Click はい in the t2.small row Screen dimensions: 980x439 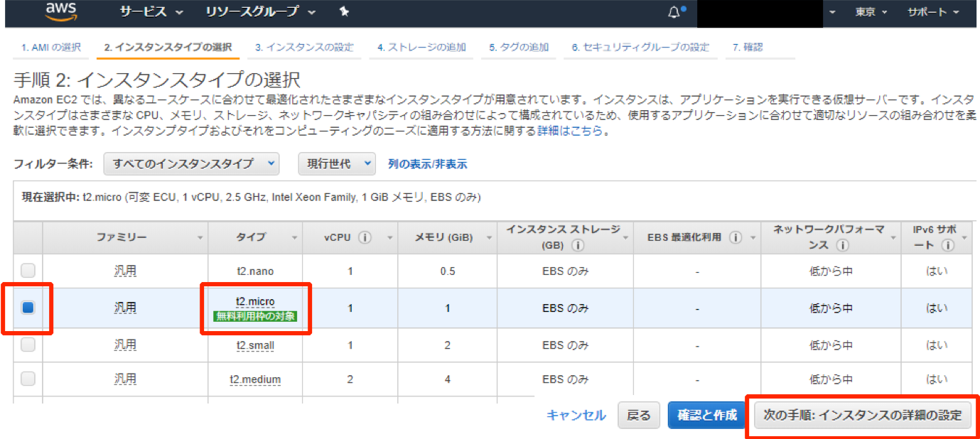pyautogui.click(x=937, y=345)
